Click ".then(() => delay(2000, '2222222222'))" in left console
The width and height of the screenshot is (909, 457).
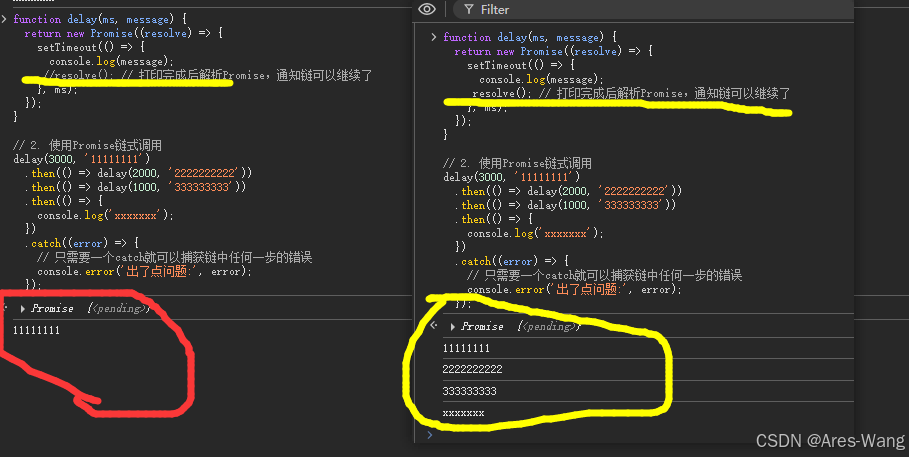point(139,173)
